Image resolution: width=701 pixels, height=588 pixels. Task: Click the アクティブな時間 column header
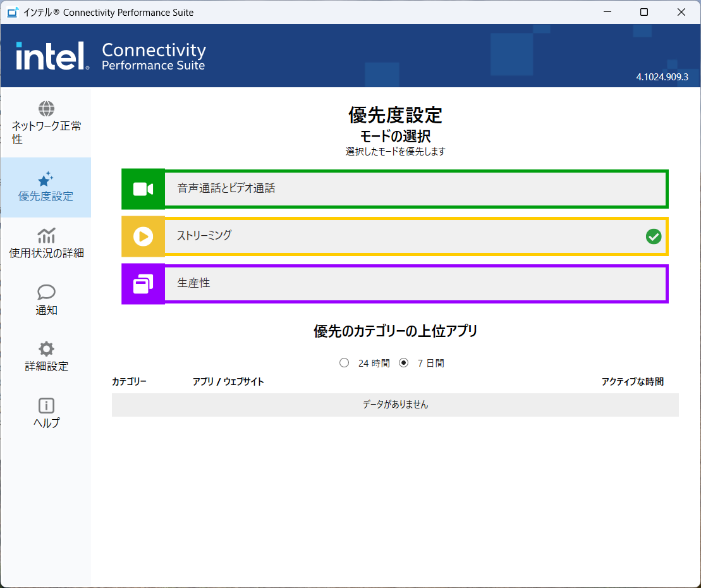(632, 382)
